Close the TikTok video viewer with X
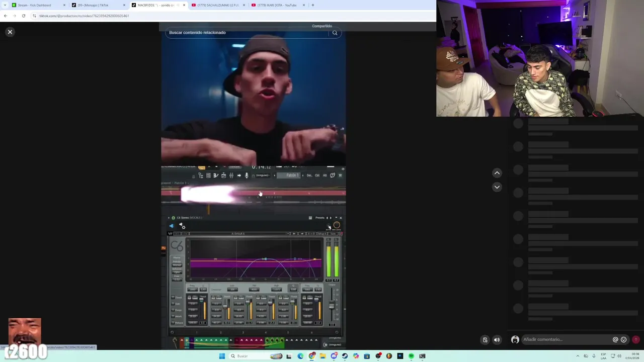Image resolution: width=644 pixels, height=362 pixels. pyautogui.click(x=10, y=32)
